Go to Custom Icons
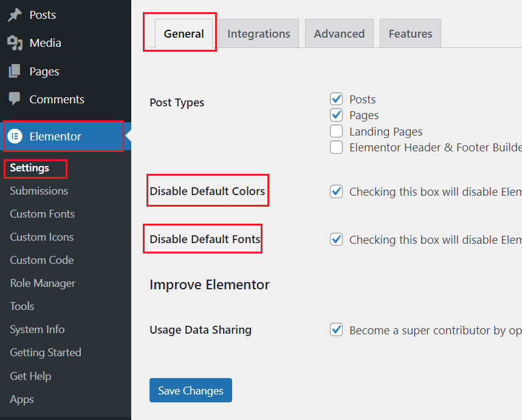The height and width of the screenshot is (420, 522). [41, 237]
